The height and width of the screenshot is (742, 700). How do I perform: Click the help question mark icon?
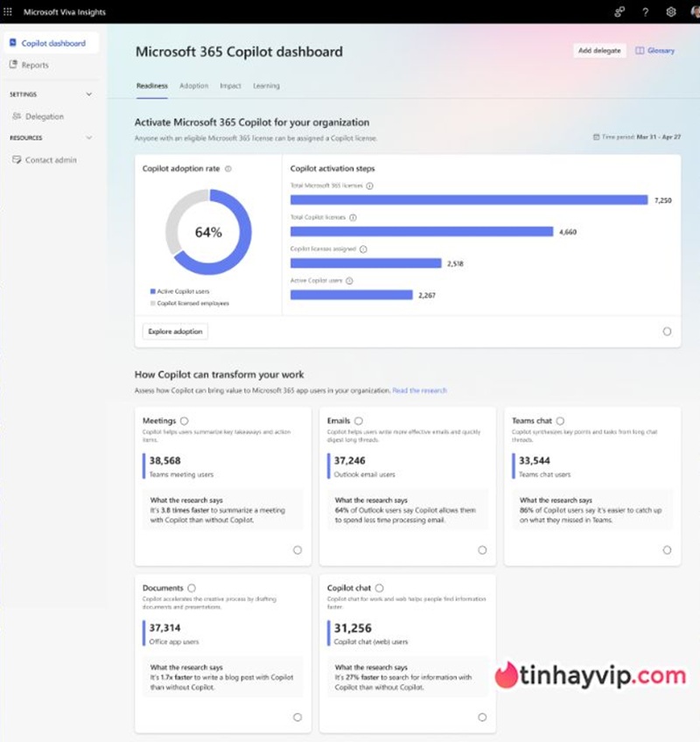pos(646,11)
